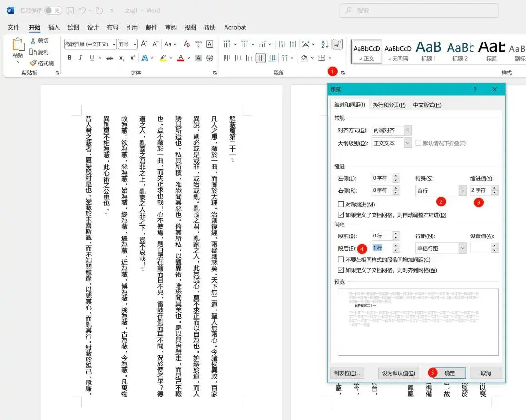Clear all formatting (A with eraser)
The height and width of the screenshot is (420, 526).
pos(187,44)
